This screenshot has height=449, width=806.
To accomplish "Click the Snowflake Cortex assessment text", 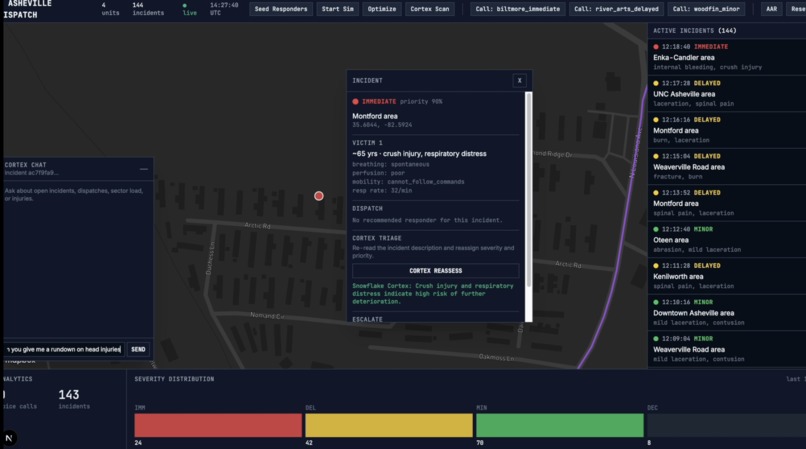I will tap(433, 294).
